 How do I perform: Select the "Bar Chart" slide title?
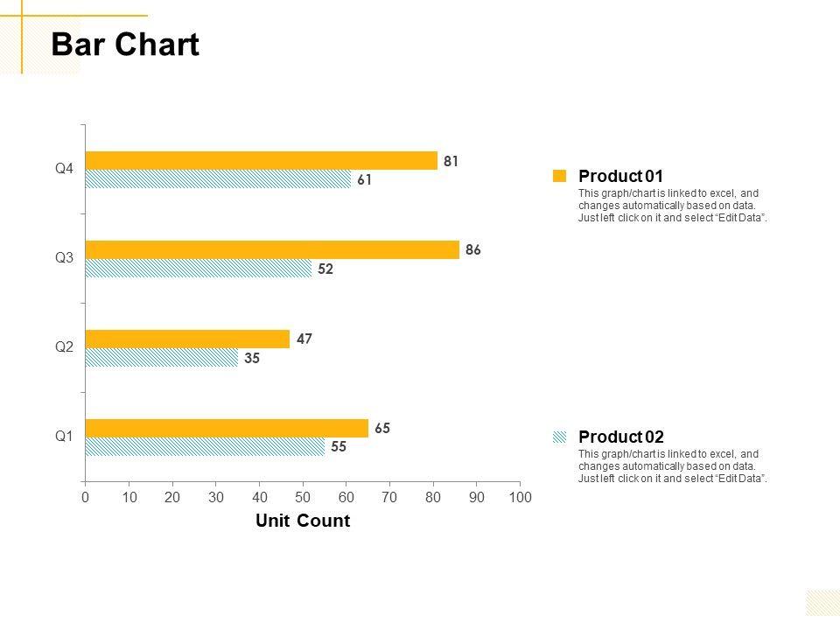125,45
